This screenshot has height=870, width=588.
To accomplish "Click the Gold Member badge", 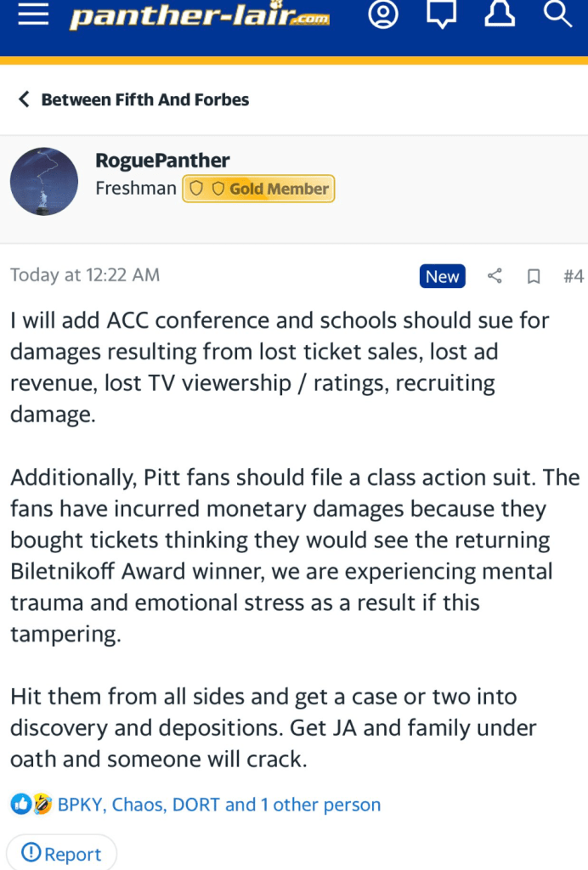I will tap(258, 189).
